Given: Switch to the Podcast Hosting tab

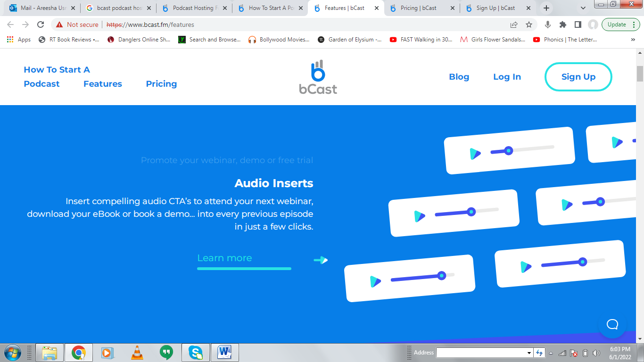Looking at the screenshot, I should 194,8.
